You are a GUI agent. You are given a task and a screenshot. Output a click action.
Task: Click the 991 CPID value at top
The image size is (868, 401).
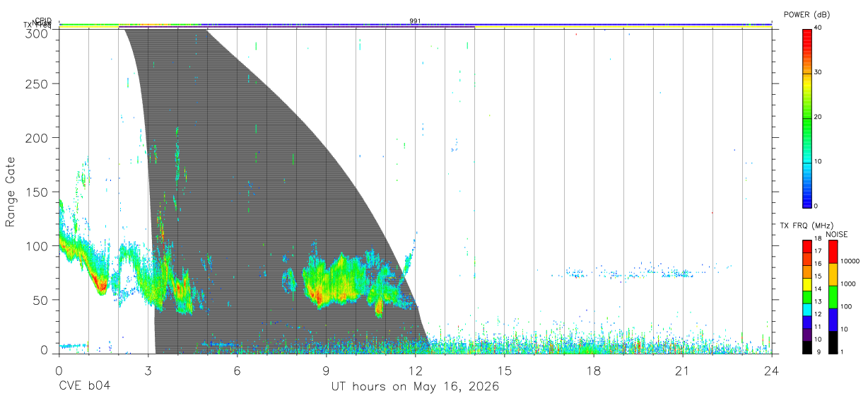pyautogui.click(x=416, y=21)
